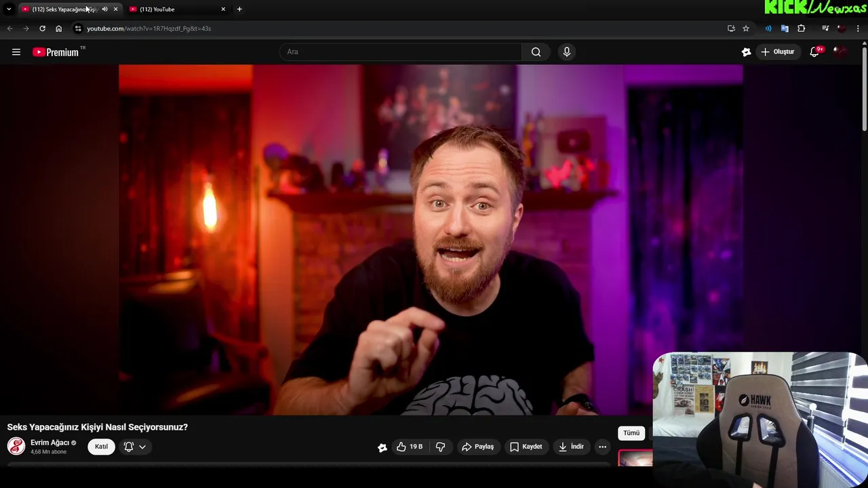Share the video with Paylaş

tap(477, 447)
